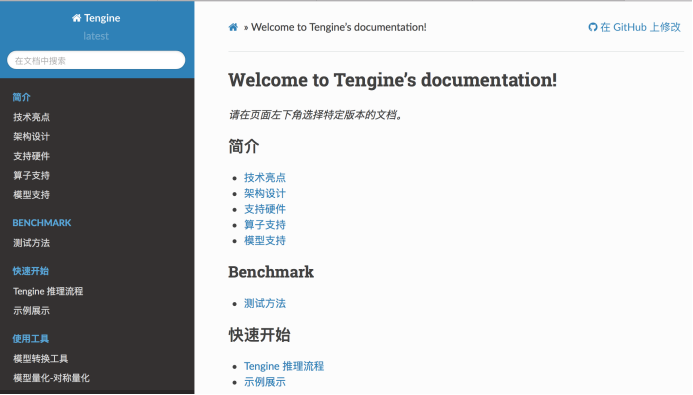Click the italic note 请在页面左下角选择特定版本的文档
Viewport: 693px width, 395px height.
(316, 115)
